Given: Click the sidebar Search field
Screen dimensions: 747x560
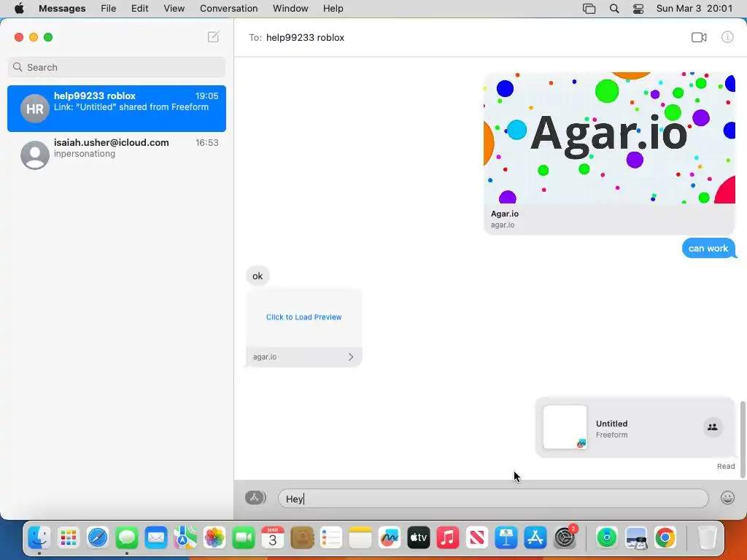Looking at the screenshot, I should coord(117,67).
